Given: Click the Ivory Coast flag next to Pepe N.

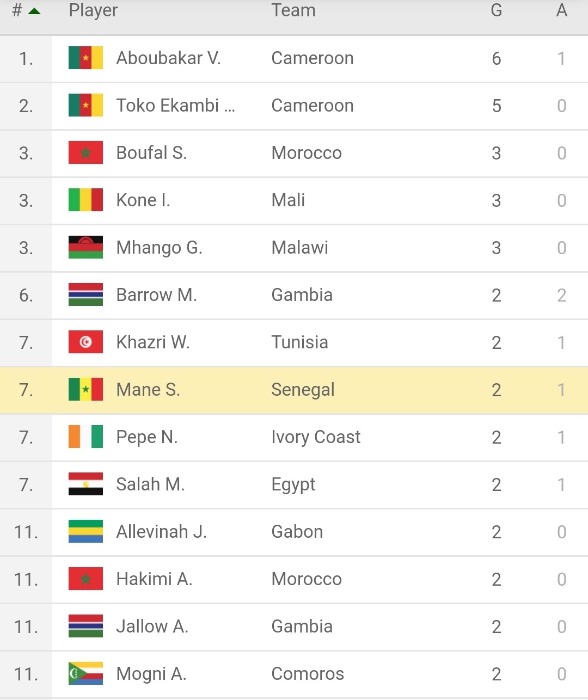Looking at the screenshot, I should click(x=85, y=437).
